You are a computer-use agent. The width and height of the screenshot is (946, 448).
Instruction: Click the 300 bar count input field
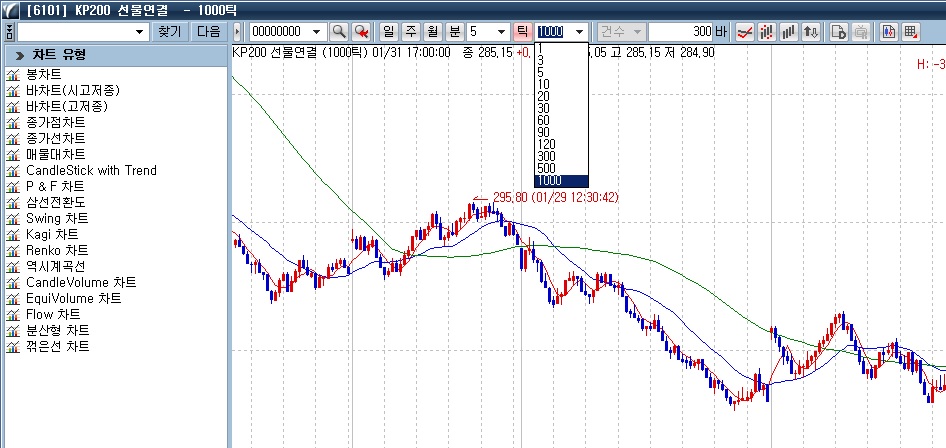[x=680, y=32]
